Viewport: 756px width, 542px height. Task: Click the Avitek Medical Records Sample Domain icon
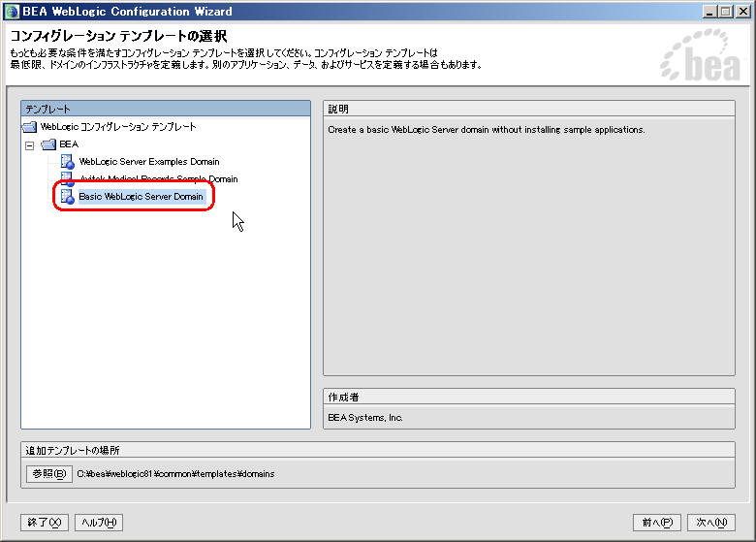67,179
